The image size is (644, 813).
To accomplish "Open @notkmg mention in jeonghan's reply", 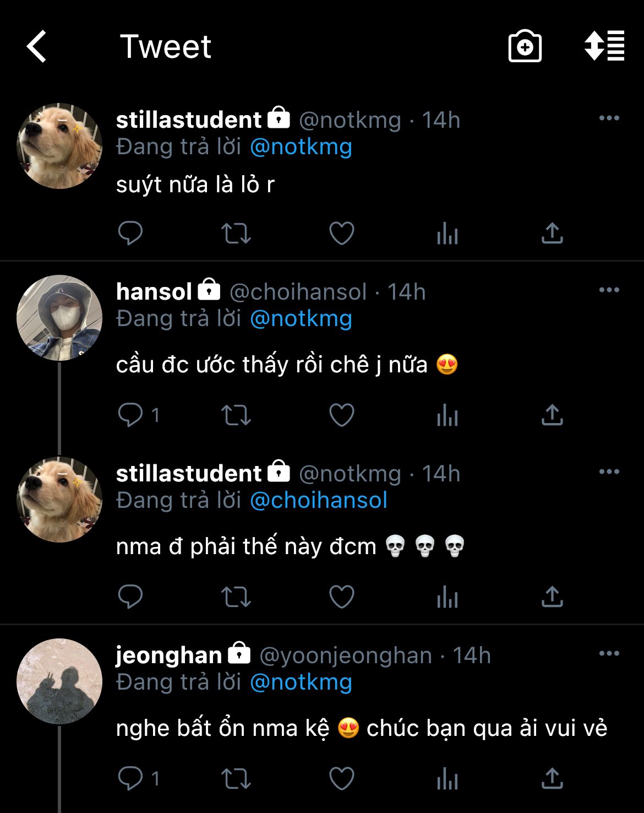I will tap(301, 682).
